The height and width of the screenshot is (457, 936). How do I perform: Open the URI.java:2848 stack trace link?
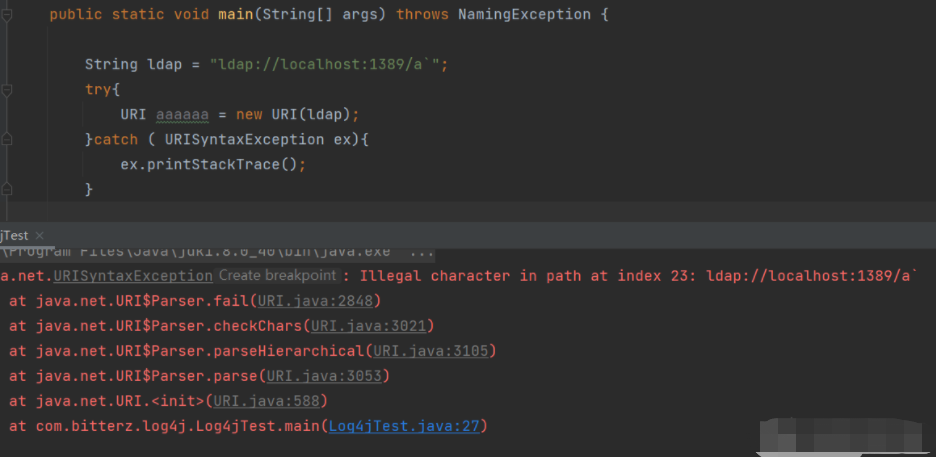[x=318, y=300]
